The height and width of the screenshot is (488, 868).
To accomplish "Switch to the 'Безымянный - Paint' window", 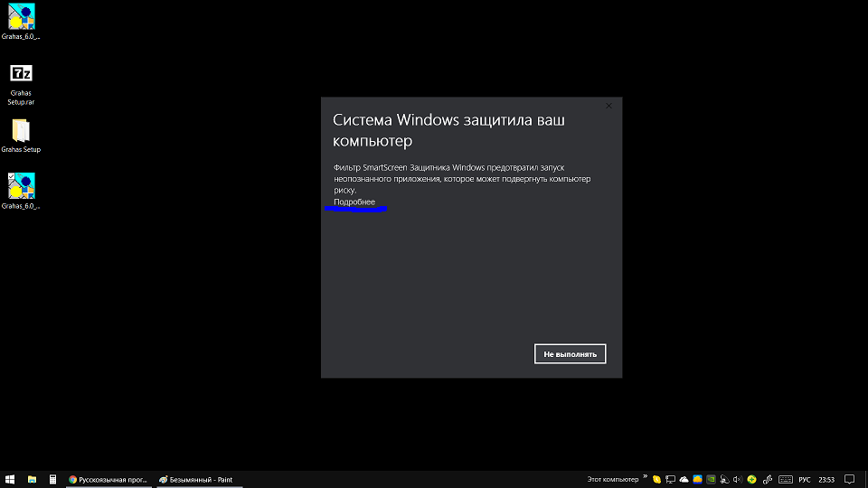I will [x=199, y=480].
